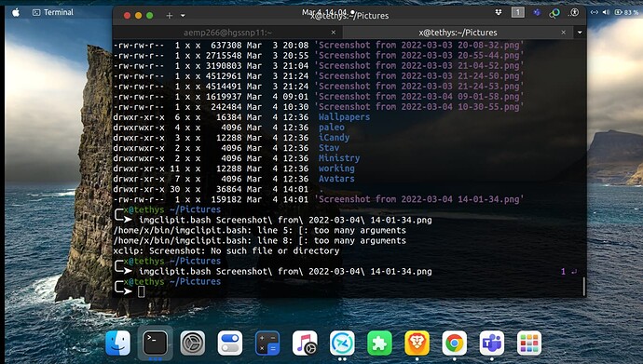This screenshot has width=643, height=364.
Task: Close the aemp266@hgssnp11:~ tab
Action: pyautogui.click(x=334, y=33)
